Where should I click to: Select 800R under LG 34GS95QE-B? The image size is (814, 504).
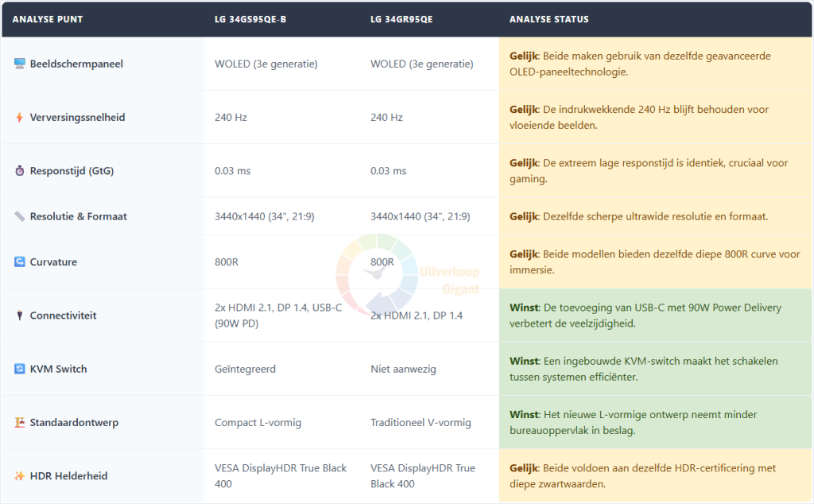(x=227, y=262)
